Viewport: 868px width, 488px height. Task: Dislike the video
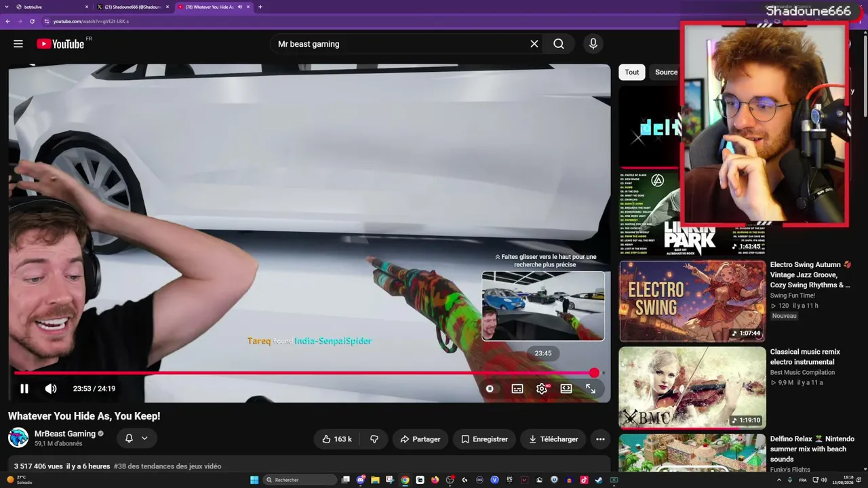[x=374, y=439]
